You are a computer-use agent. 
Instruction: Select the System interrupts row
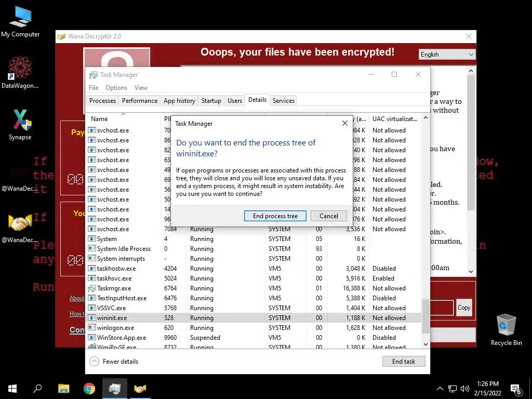254,259
